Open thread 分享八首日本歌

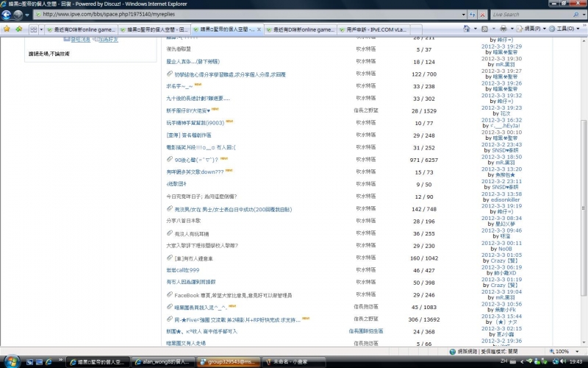click(183, 221)
